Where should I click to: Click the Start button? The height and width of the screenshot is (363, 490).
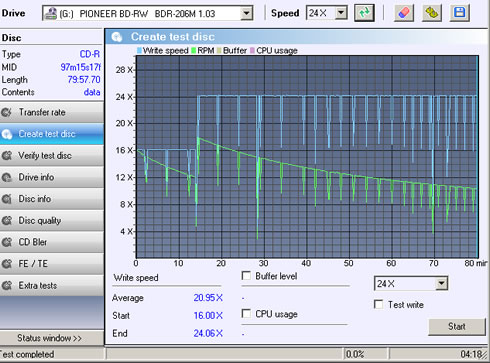click(457, 327)
